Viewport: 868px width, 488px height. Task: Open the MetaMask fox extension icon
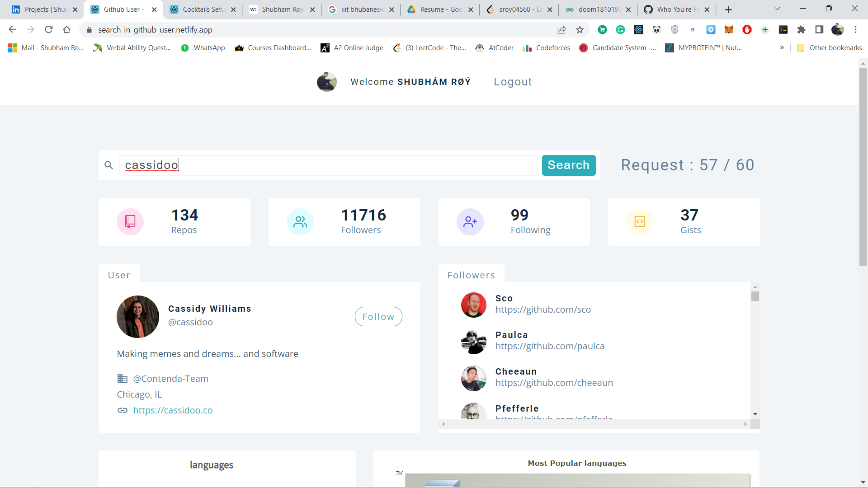pyautogui.click(x=729, y=30)
